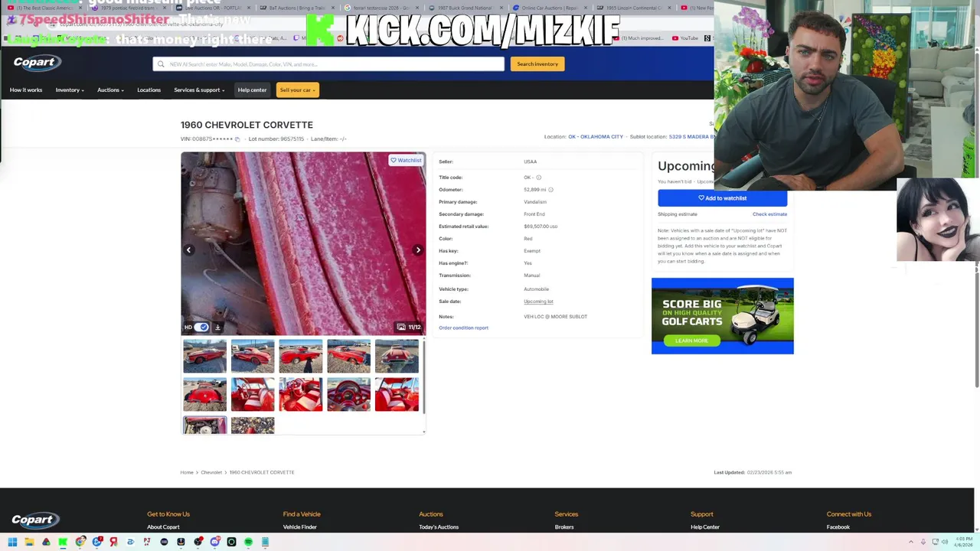
Task: Show the next vehicle photo with right arrow
Action: [418, 250]
